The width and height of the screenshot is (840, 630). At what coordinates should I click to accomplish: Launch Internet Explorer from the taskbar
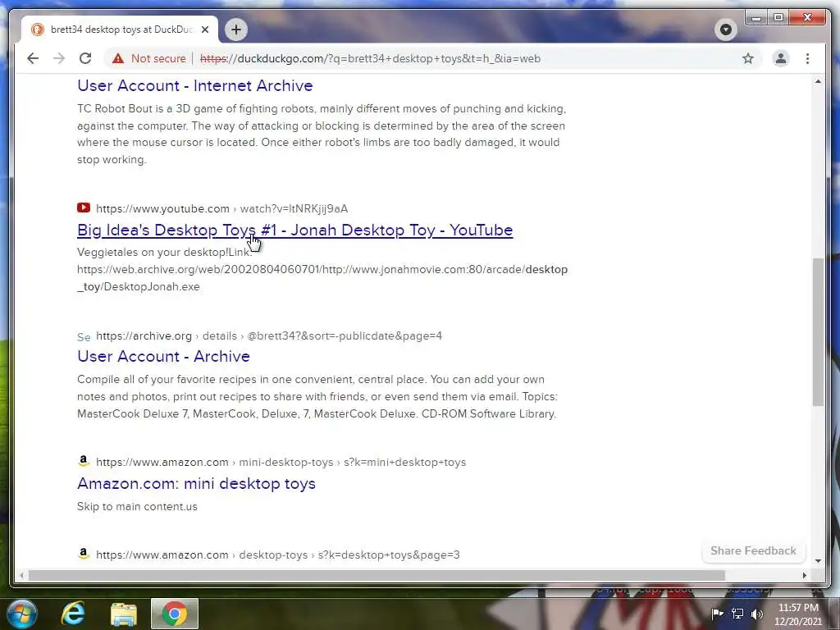(x=73, y=614)
